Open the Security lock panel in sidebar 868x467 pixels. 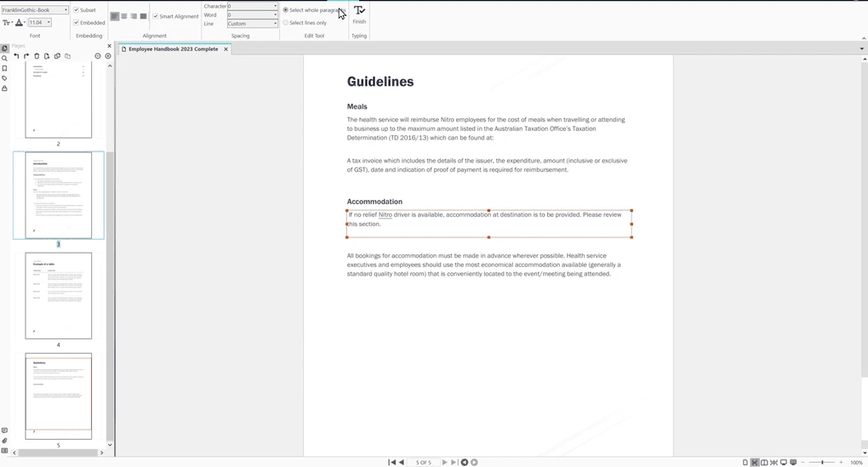point(4,88)
